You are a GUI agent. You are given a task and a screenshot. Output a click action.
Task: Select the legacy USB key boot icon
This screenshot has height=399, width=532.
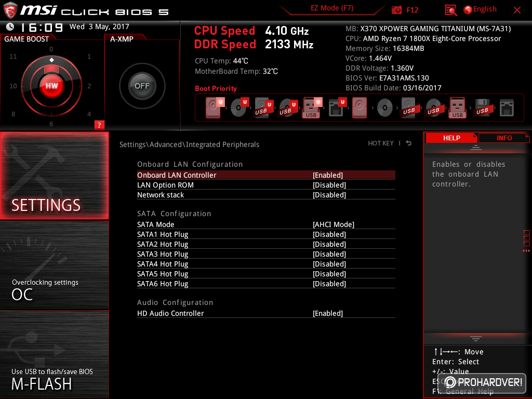[x=457, y=108]
